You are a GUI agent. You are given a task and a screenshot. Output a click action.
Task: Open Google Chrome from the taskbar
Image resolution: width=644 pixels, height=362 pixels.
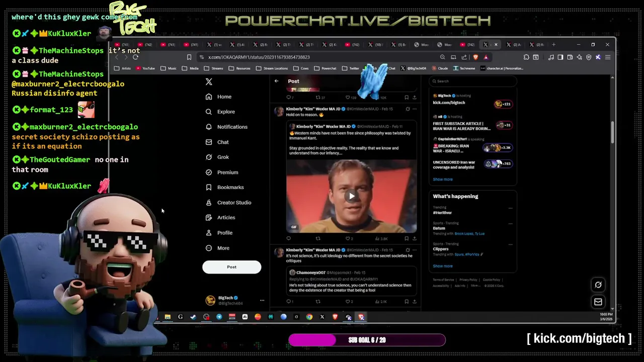pyautogui.click(x=309, y=317)
